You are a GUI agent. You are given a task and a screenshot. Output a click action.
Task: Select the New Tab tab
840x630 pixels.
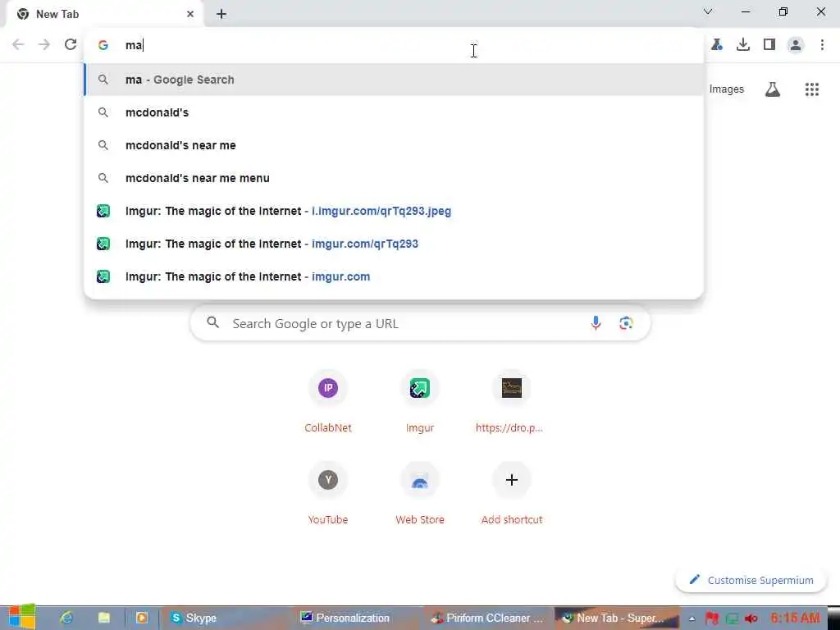[104, 15]
